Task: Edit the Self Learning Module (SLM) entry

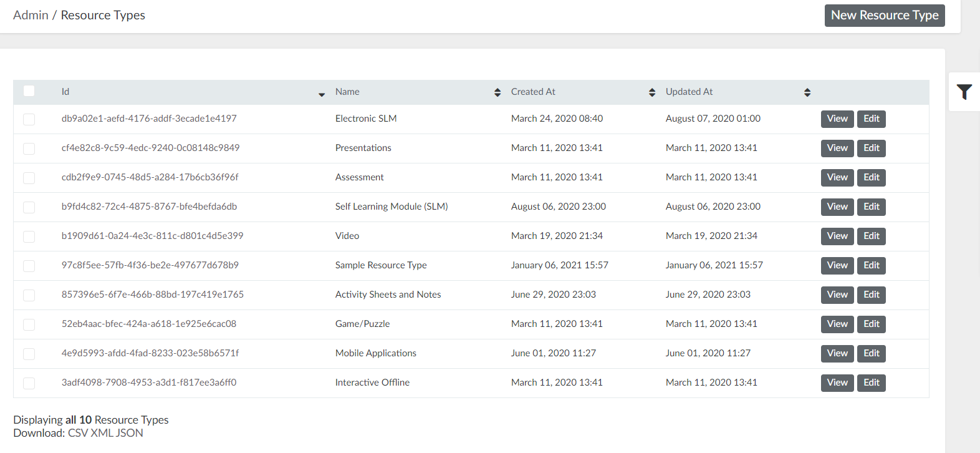Action: pos(872,207)
